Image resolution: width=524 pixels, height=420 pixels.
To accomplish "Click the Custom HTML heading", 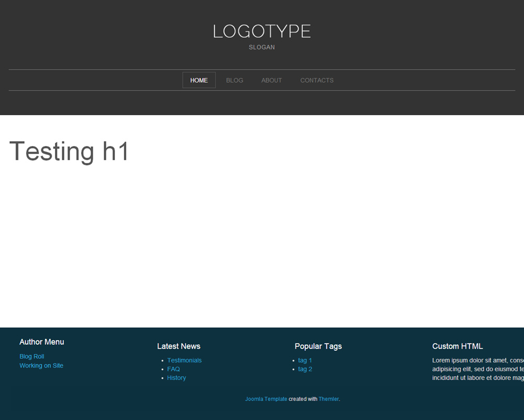I will point(457,346).
